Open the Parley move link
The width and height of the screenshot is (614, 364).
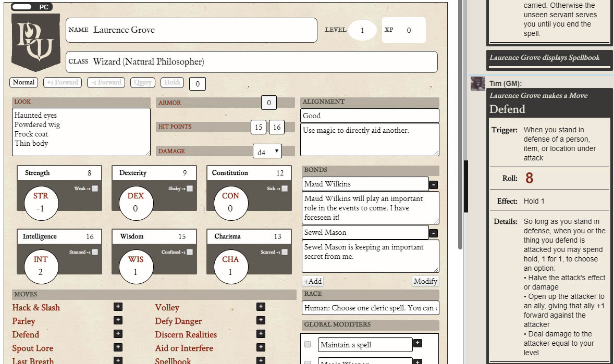click(x=23, y=320)
